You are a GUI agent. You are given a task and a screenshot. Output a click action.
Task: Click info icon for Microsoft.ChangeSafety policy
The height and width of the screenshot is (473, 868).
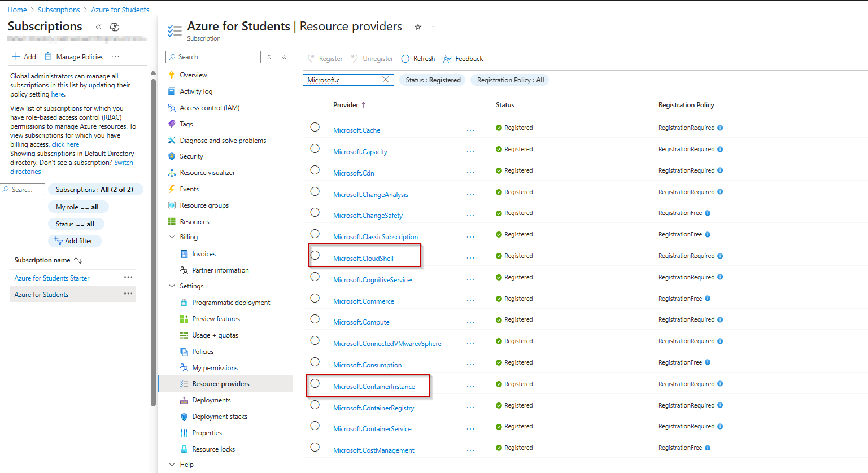click(x=708, y=213)
